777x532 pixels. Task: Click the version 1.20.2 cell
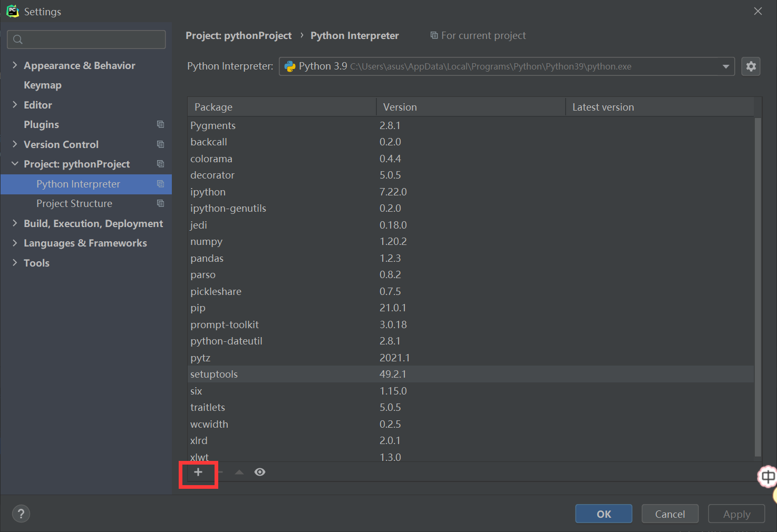(393, 241)
